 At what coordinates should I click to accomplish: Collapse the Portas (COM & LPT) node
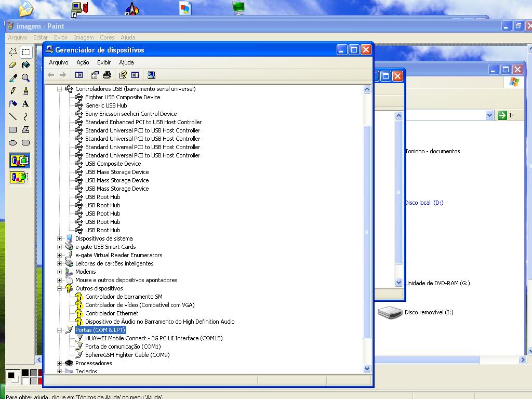point(59,330)
